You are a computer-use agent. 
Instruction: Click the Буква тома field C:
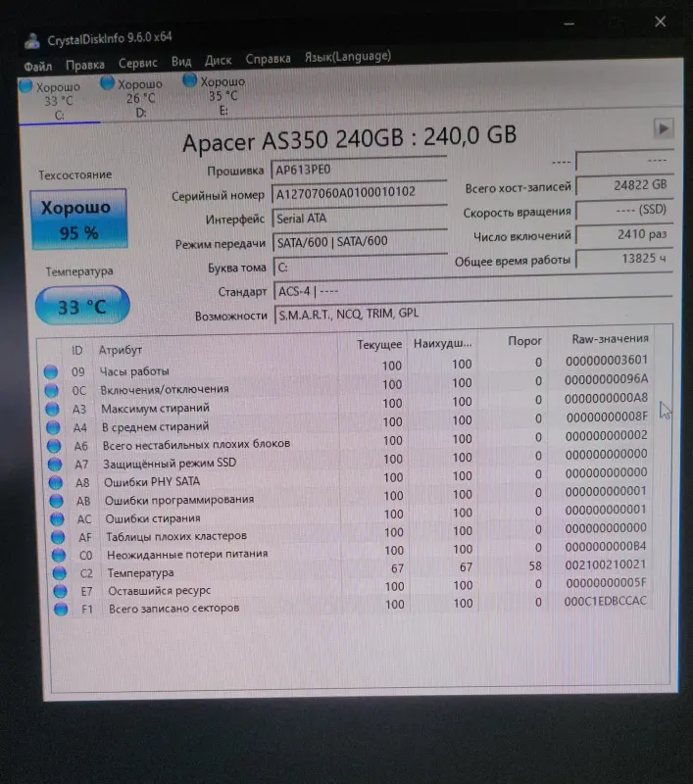click(361, 267)
